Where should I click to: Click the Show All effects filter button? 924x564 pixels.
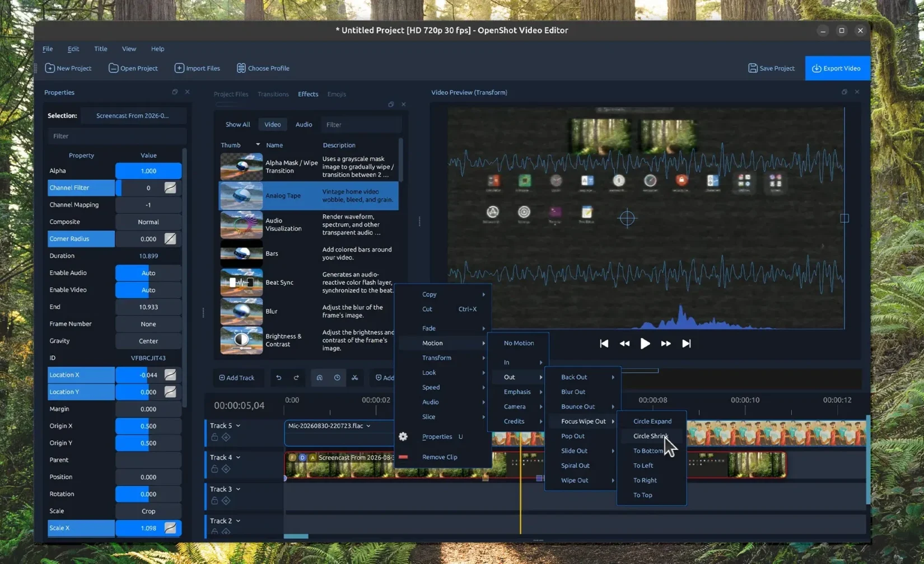237,124
